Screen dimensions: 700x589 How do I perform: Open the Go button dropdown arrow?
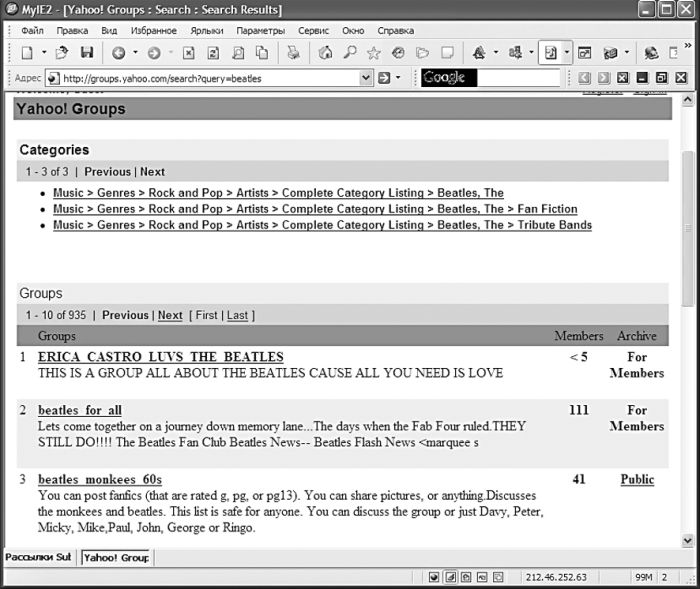coord(398,77)
